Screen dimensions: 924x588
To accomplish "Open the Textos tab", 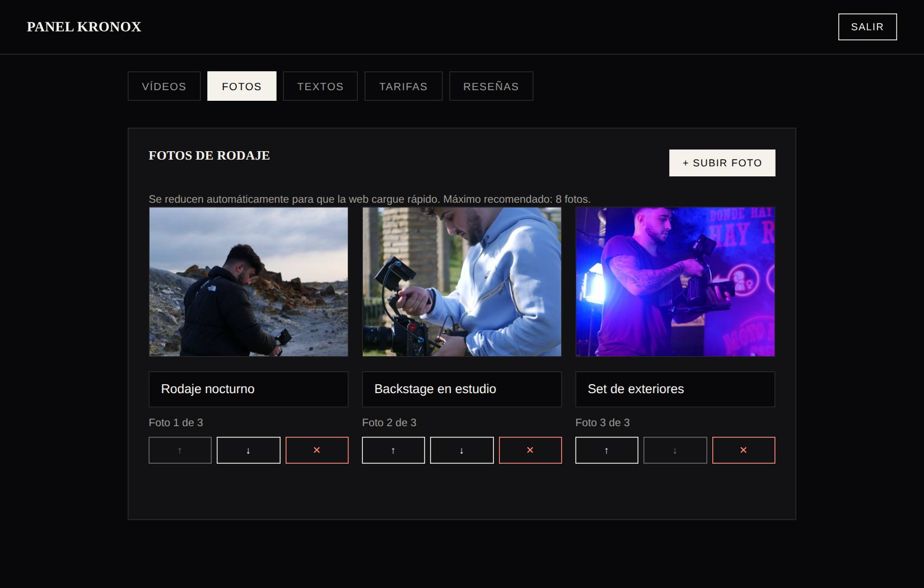I will 320,86.
